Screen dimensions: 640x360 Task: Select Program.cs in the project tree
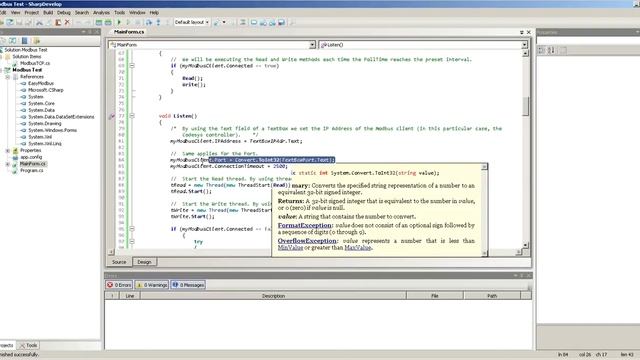pyautogui.click(x=31, y=170)
